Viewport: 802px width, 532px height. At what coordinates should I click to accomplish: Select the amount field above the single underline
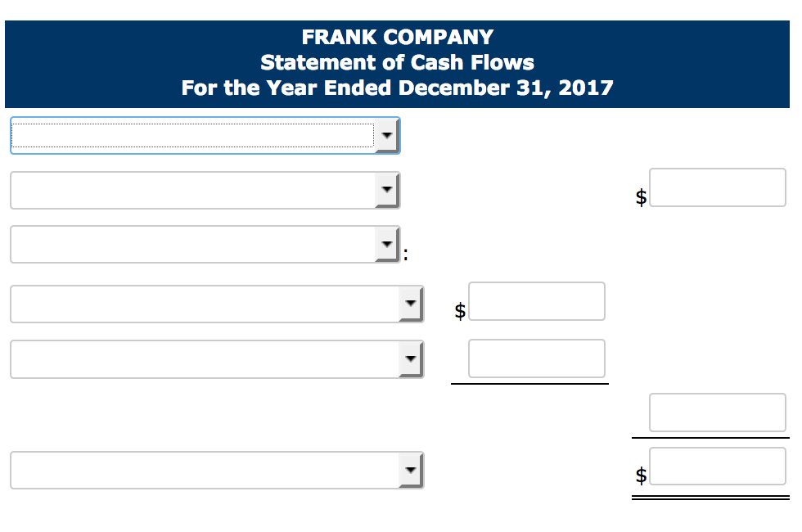(536, 358)
